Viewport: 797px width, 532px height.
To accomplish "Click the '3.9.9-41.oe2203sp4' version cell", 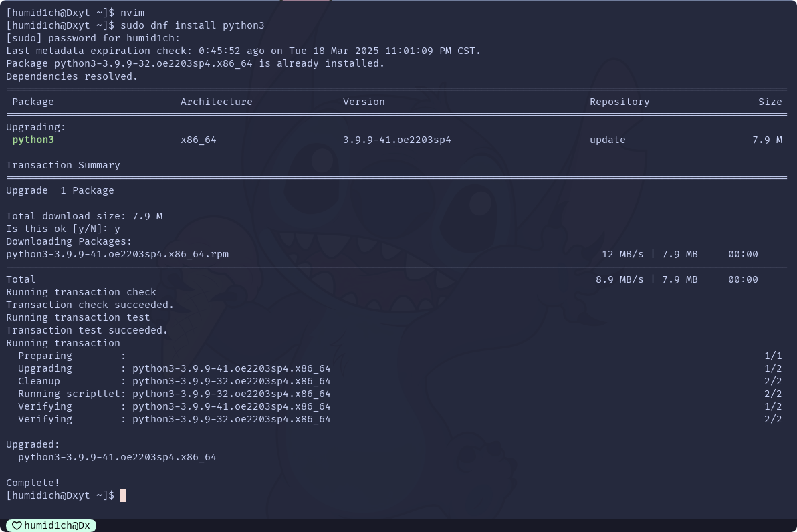I will [x=397, y=140].
